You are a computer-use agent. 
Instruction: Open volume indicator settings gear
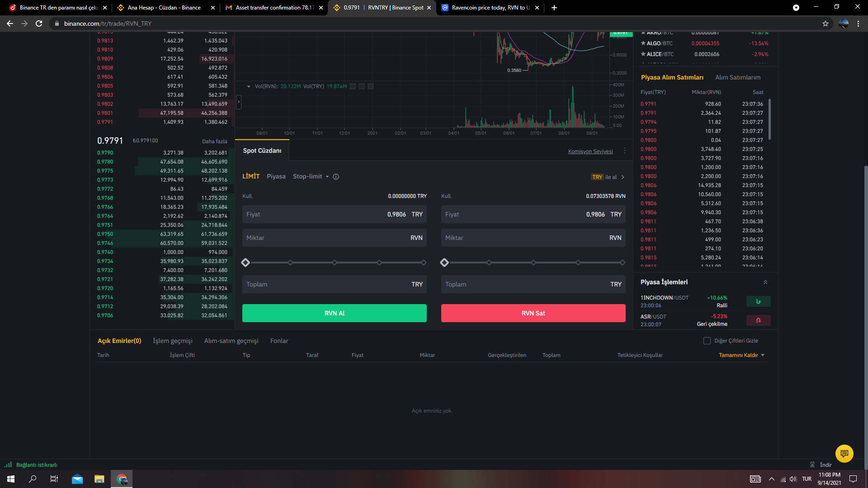[362, 86]
